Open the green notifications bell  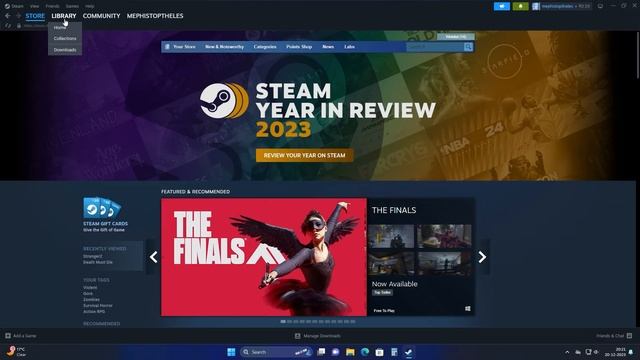tap(520, 6)
